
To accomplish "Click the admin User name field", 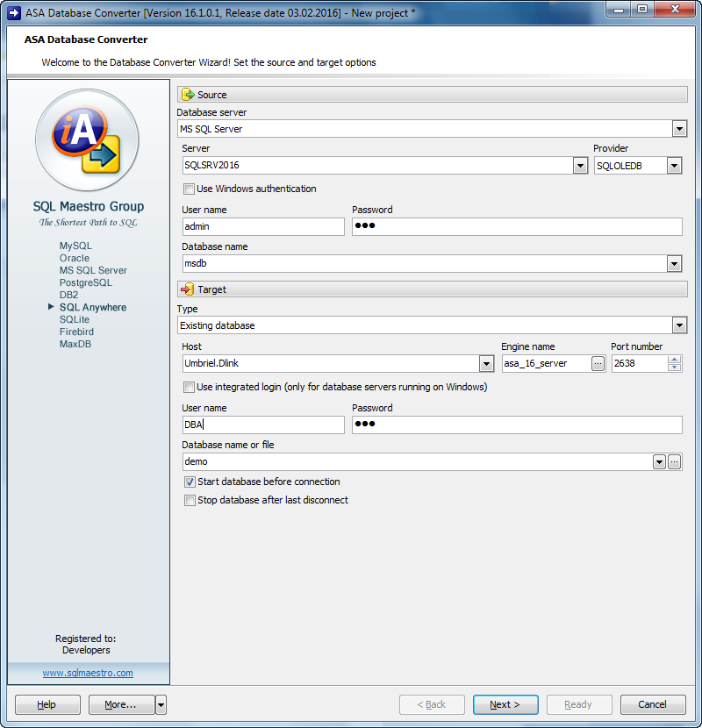I will click(x=263, y=226).
